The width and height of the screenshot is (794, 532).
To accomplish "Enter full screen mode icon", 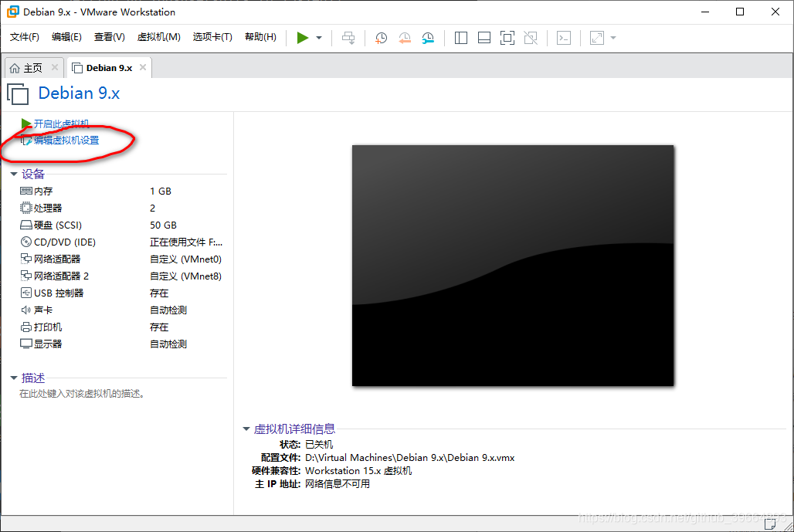I will pos(507,38).
